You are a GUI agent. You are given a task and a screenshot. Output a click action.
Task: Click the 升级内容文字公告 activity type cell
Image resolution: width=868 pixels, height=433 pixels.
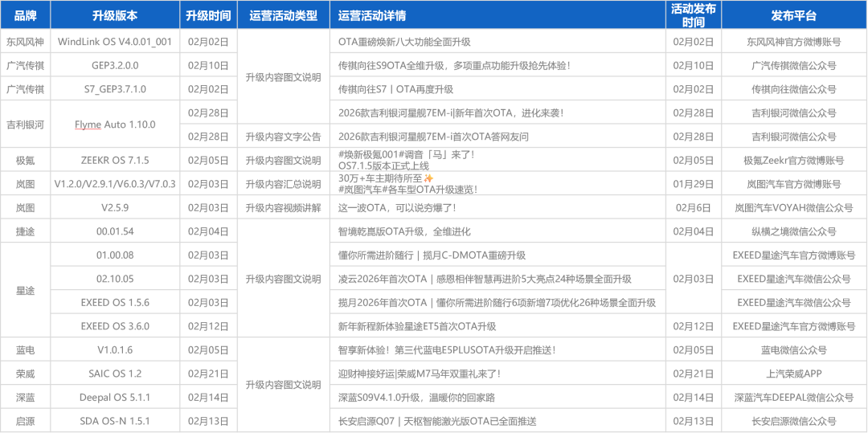pos(284,137)
